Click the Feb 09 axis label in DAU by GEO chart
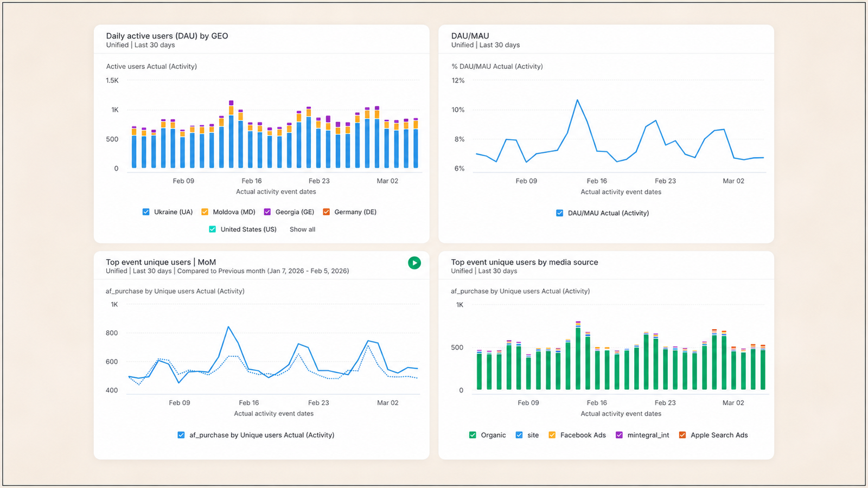 183,181
